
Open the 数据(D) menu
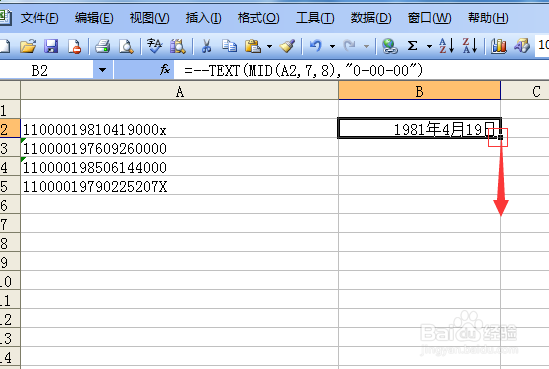coord(371,18)
